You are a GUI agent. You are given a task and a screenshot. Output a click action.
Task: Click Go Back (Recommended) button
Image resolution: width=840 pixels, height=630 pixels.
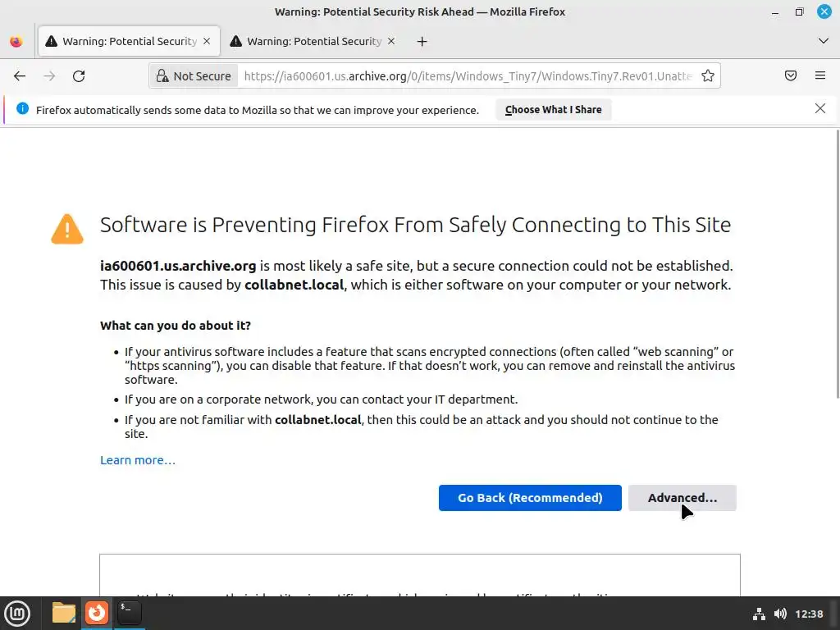[x=530, y=498]
